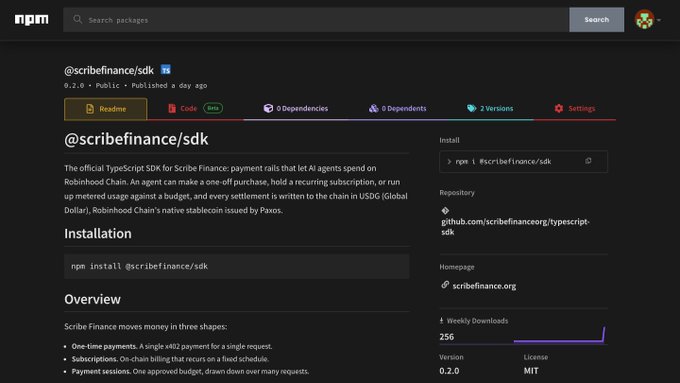Click the weekly downloads sparkline chart
This screenshot has width=680, height=383.
[x=559, y=335]
